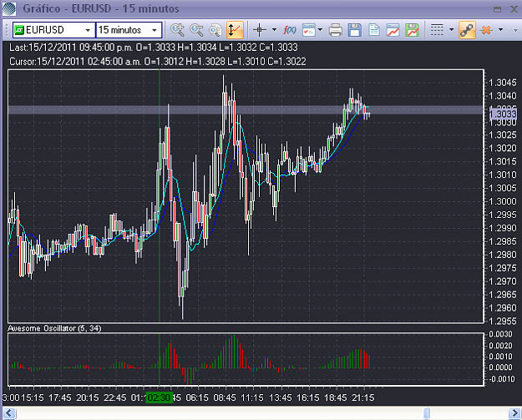The height and width of the screenshot is (420, 522).
Task: Open the f(x) indicators function icon
Action: point(290,30)
